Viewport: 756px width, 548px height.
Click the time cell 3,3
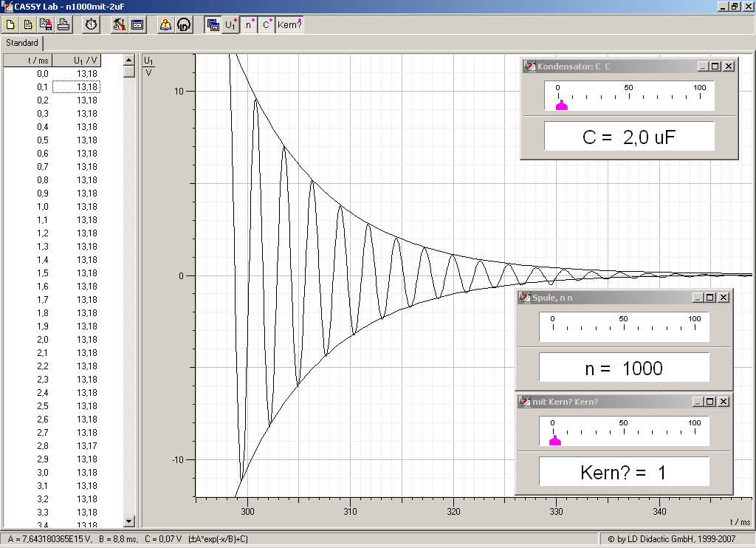42,513
